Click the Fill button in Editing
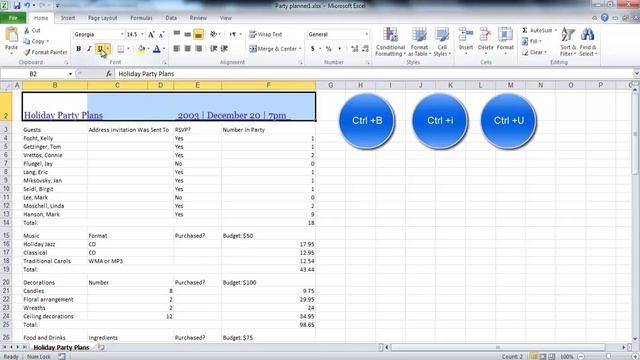This screenshot has width=640, height=360. pos(531,41)
